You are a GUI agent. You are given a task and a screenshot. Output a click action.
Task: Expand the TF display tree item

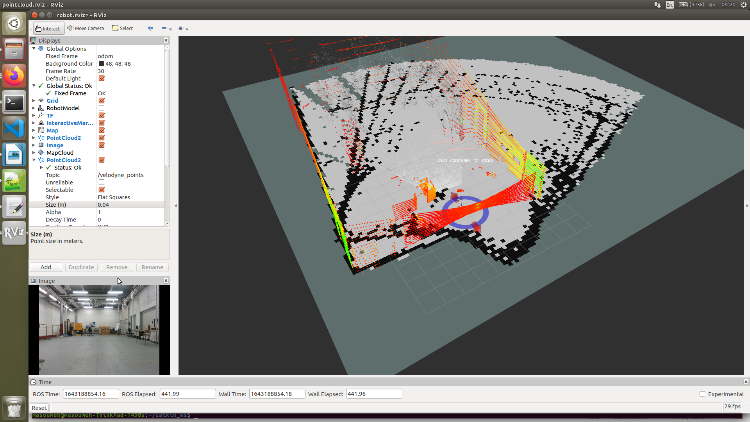tap(34, 115)
